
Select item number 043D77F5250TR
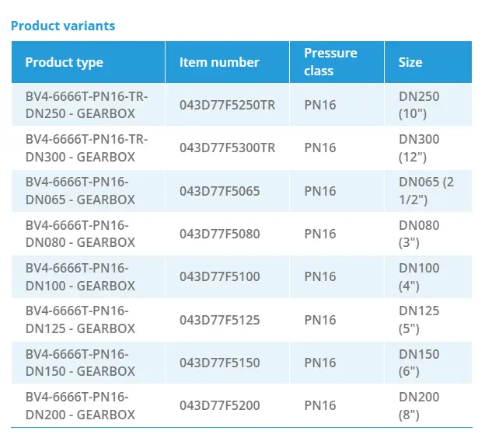pos(227,105)
